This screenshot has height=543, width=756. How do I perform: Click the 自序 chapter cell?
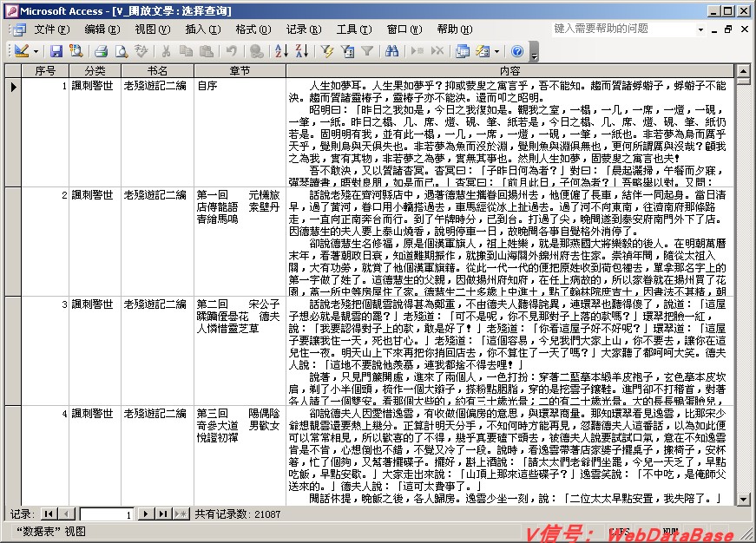(240, 133)
